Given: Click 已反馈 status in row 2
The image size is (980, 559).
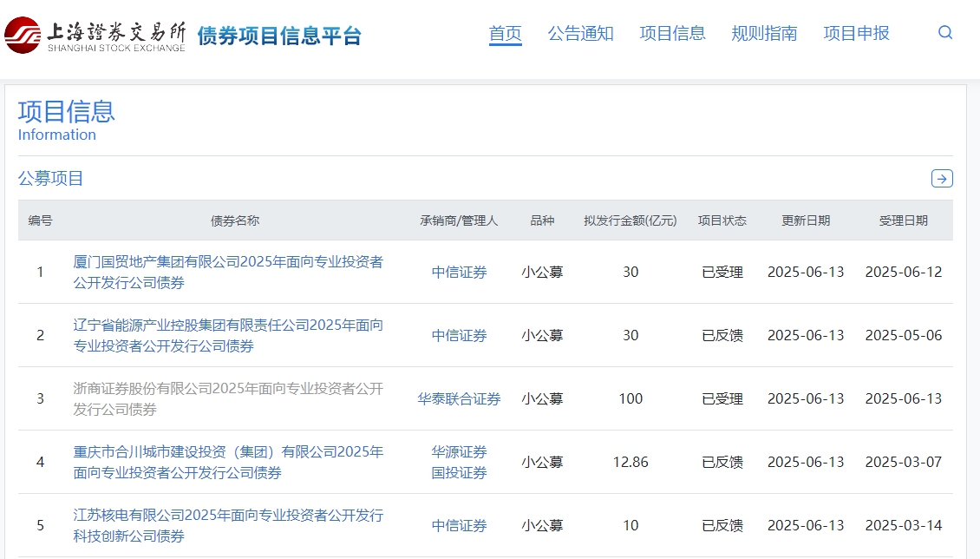Looking at the screenshot, I should (x=722, y=336).
